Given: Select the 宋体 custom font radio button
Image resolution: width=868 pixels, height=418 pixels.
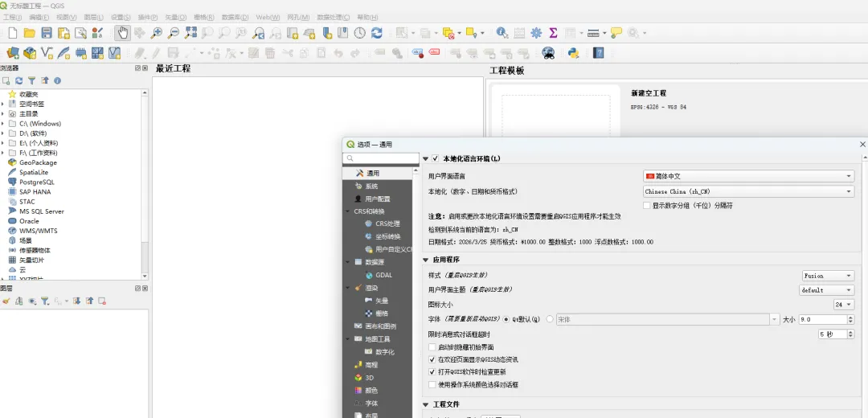Looking at the screenshot, I should (x=550, y=319).
